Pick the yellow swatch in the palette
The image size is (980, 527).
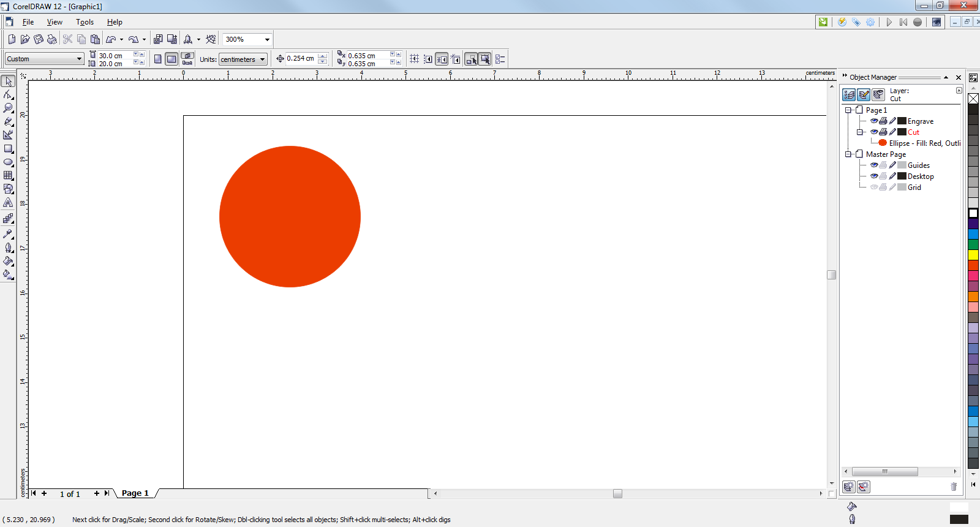pos(973,255)
